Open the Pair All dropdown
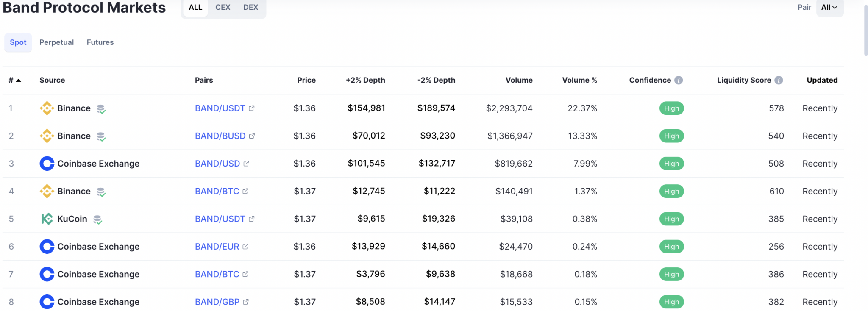This screenshot has height=311, width=868. tap(829, 7)
